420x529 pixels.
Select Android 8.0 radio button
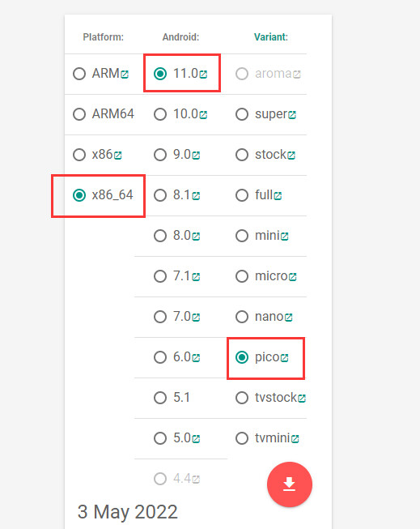pyautogui.click(x=160, y=236)
